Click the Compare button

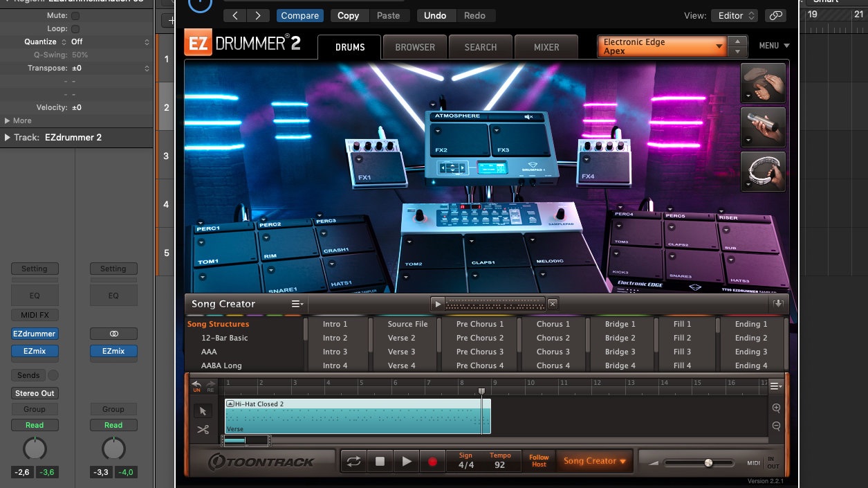click(x=299, y=15)
